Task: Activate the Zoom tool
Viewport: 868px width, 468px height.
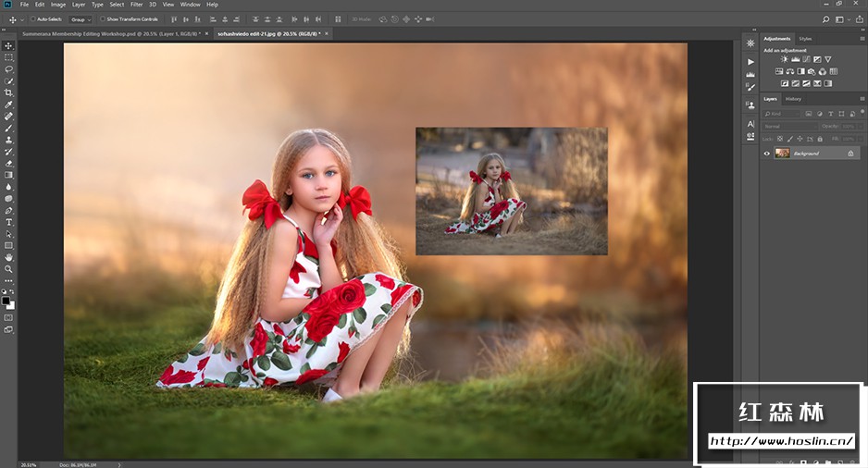Action: click(9, 269)
